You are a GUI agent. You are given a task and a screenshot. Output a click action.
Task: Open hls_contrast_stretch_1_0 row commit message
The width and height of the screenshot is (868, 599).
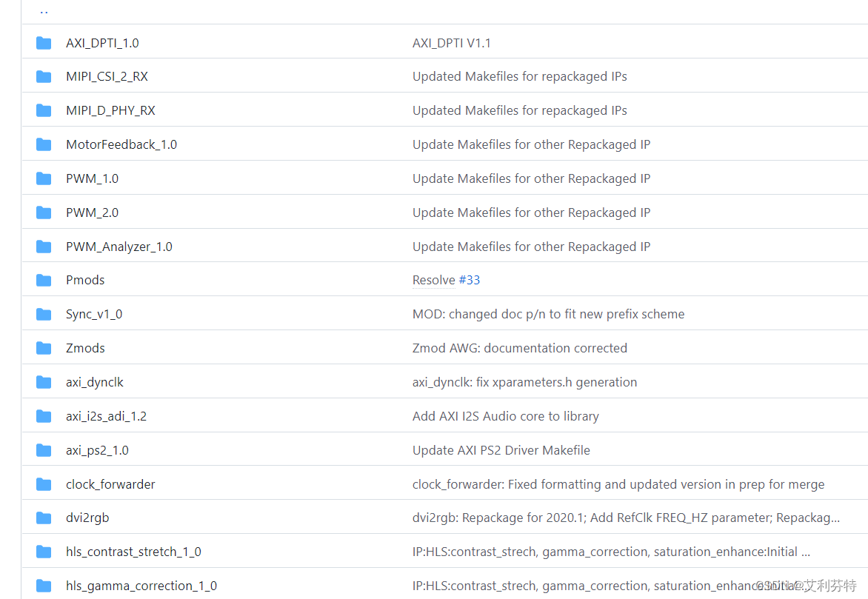pyautogui.click(x=611, y=552)
